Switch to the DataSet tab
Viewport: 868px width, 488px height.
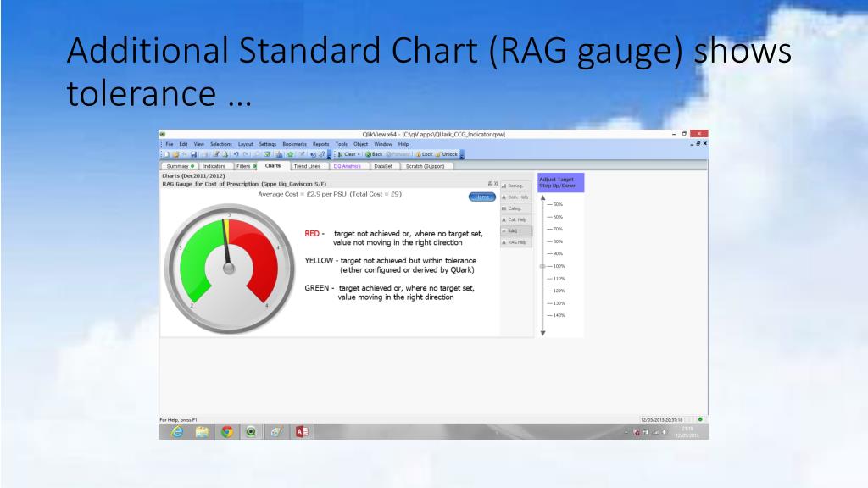coord(383,166)
